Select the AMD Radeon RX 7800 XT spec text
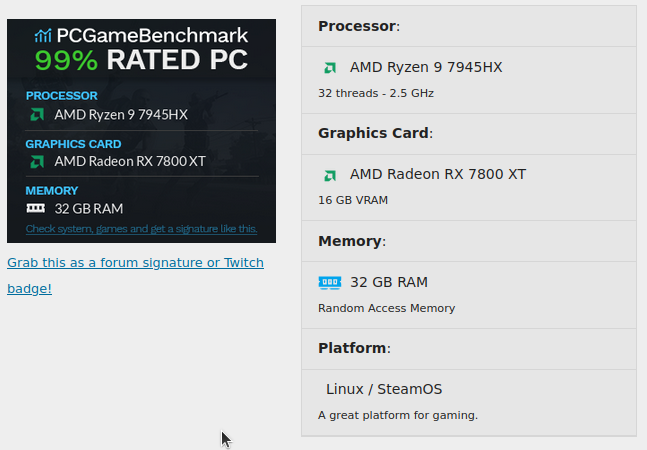This screenshot has width=647, height=450. point(437,174)
